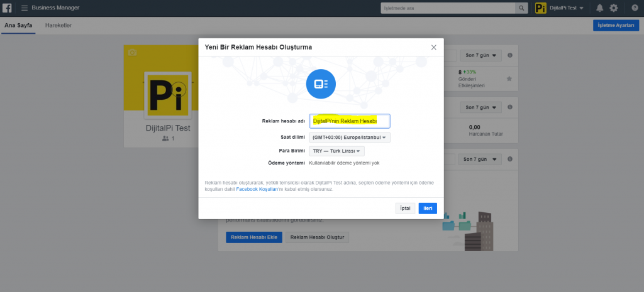Open the Facebook Koşulları link
The width and height of the screenshot is (644, 292).
coord(257,190)
